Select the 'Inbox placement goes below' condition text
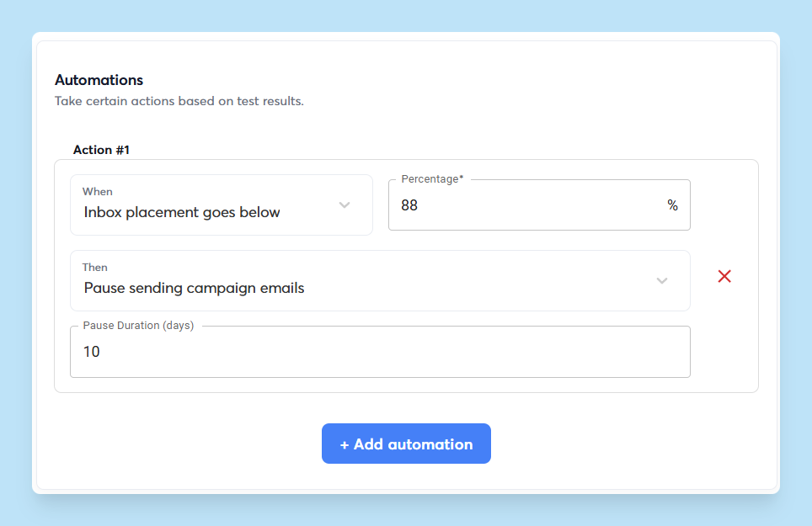This screenshot has height=526, width=812. point(181,212)
